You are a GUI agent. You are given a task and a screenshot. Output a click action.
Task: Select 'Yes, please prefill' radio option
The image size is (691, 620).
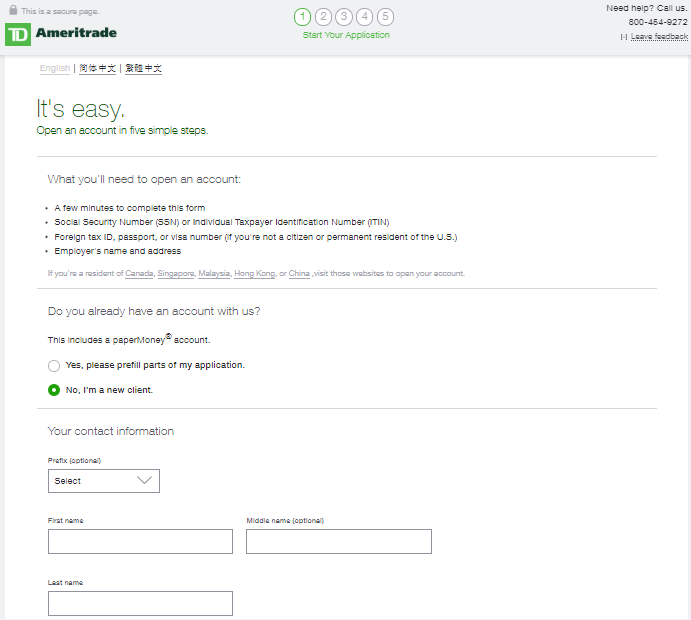54,366
